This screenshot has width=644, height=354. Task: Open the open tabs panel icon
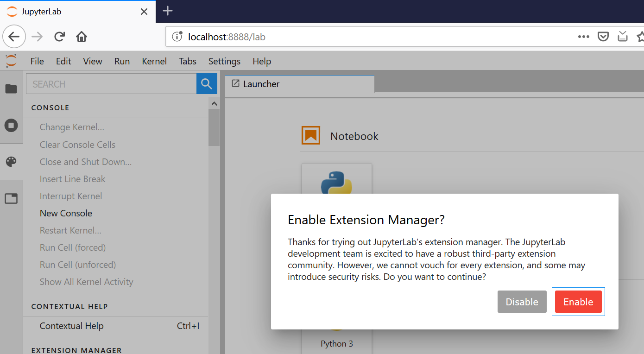tap(11, 198)
